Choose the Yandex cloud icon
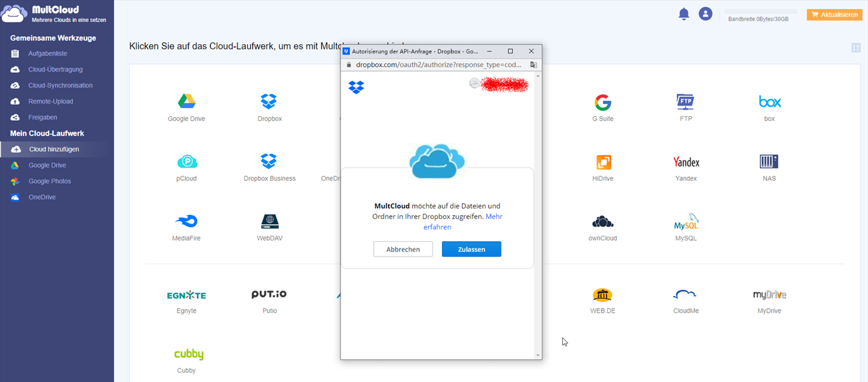This screenshot has height=382, width=868. click(686, 162)
